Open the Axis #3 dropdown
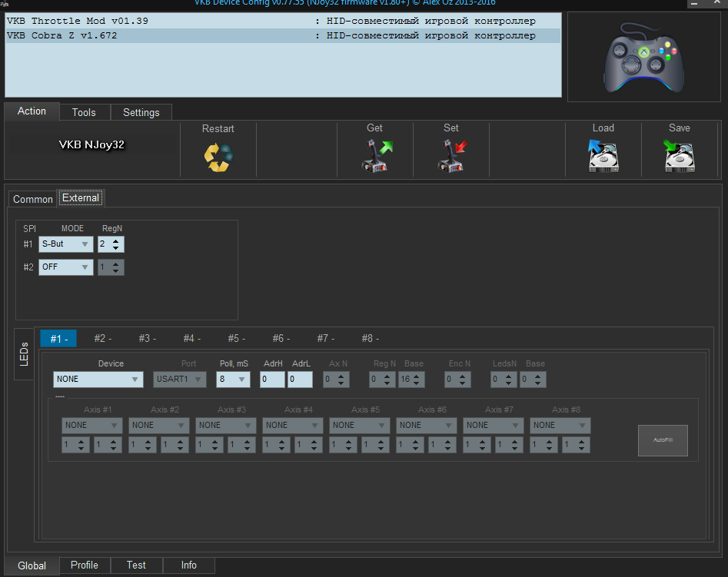 226,425
